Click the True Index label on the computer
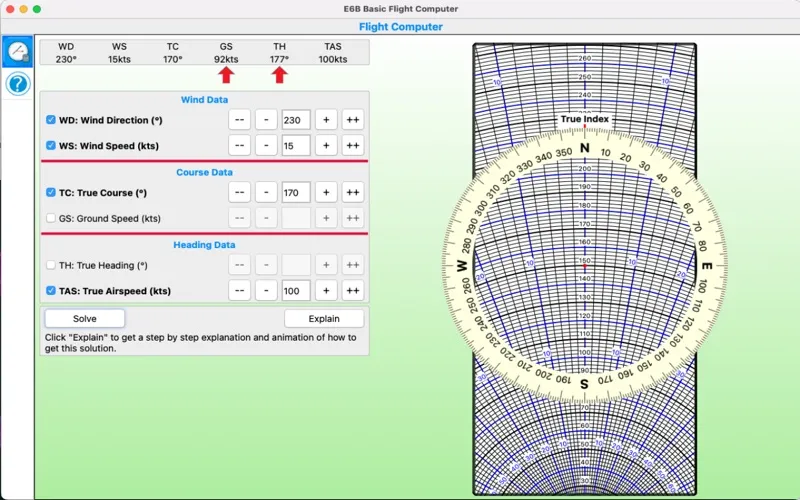Viewport: 800px width, 500px height. coord(585,119)
